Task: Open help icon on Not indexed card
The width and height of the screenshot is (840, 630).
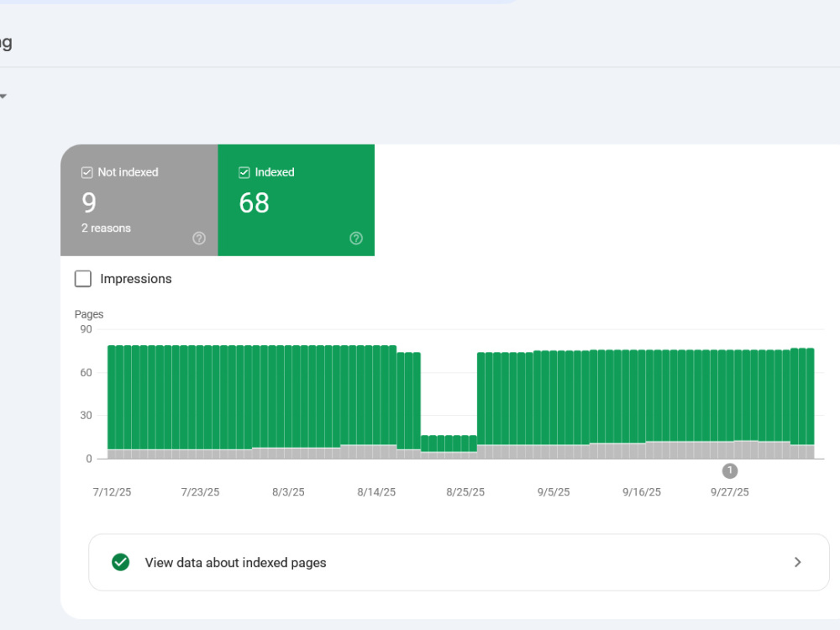Action: point(199,239)
